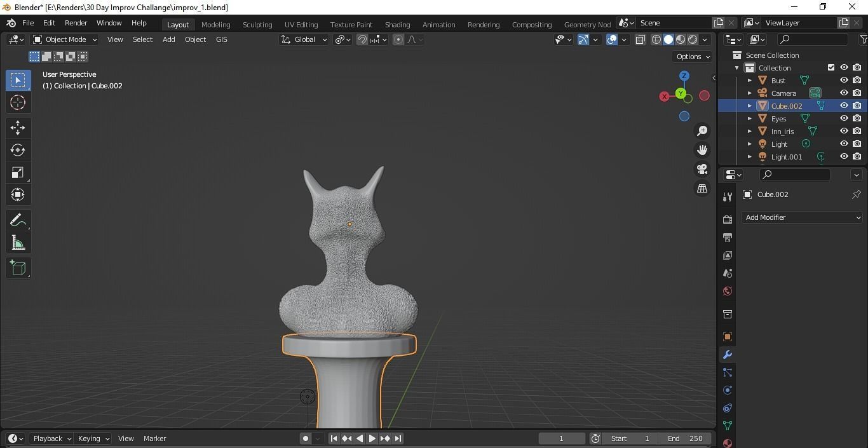Screen dimensions: 868x448
Task: Click the Zoom viewport magnifier icon
Action: click(x=702, y=130)
